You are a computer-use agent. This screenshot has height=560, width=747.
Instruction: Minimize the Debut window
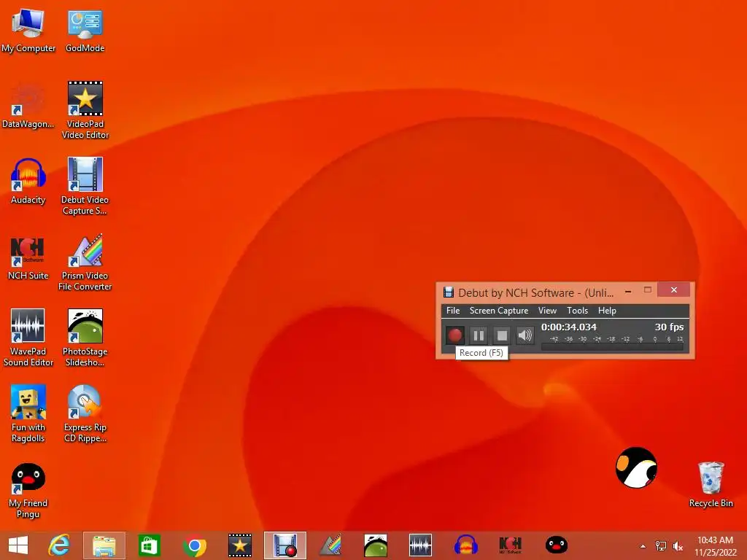click(x=628, y=291)
